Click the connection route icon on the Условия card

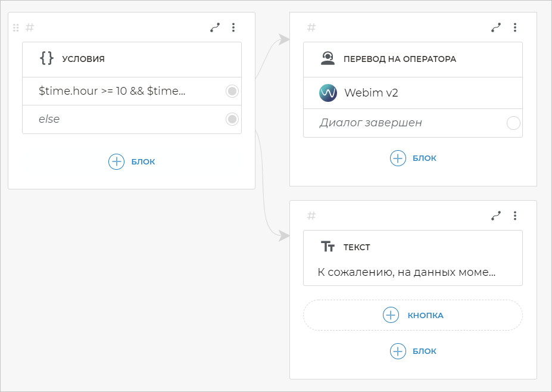215,27
